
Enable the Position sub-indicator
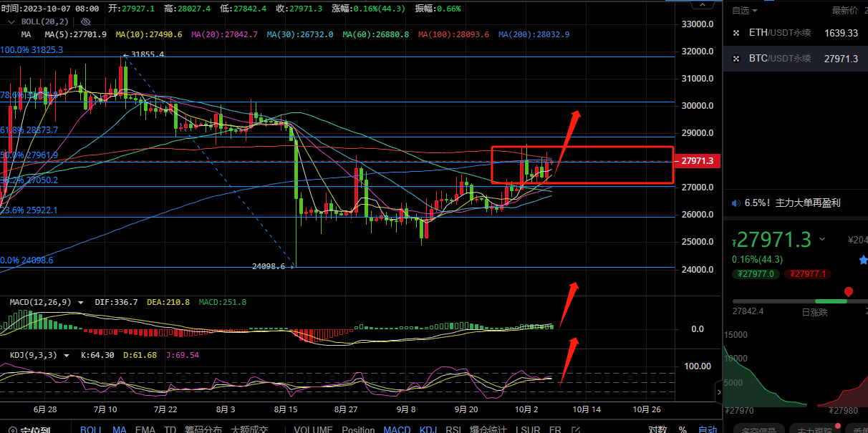pos(358,430)
